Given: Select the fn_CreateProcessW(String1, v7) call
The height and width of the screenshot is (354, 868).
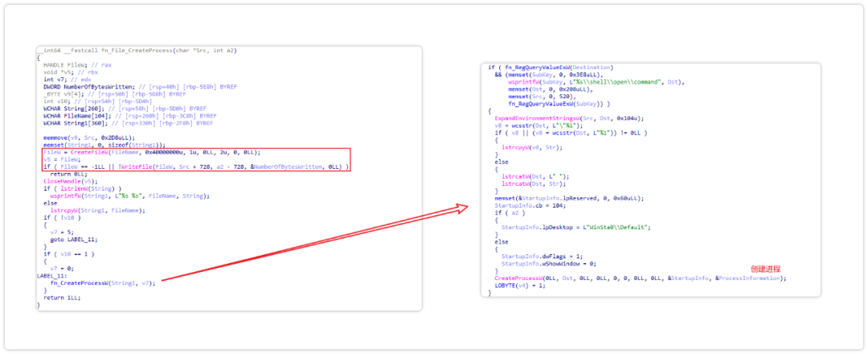Looking at the screenshot, I should pyautogui.click(x=103, y=282).
